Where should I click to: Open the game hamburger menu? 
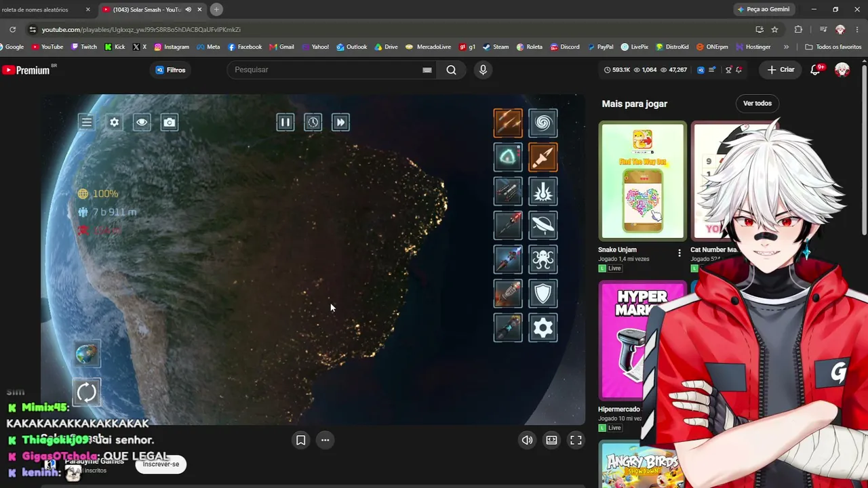coord(87,122)
